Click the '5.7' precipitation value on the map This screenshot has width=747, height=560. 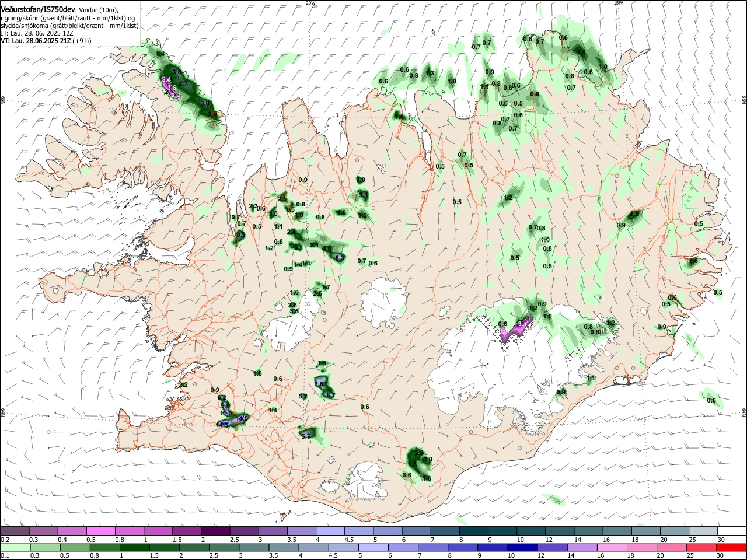click(305, 435)
